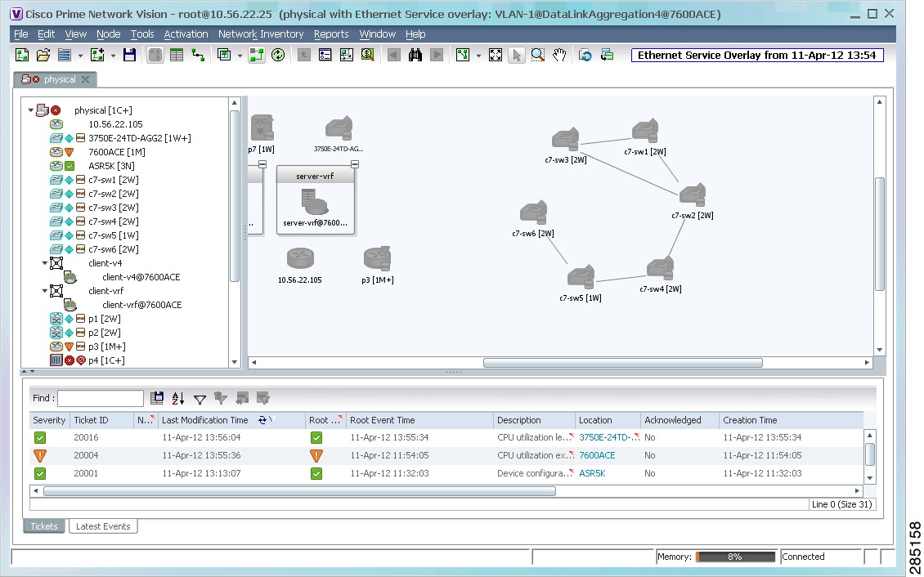Open dropdown arrow next to overlay type icon
Image resolution: width=924 pixels, height=577 pixels.
[x=240, y=56]
